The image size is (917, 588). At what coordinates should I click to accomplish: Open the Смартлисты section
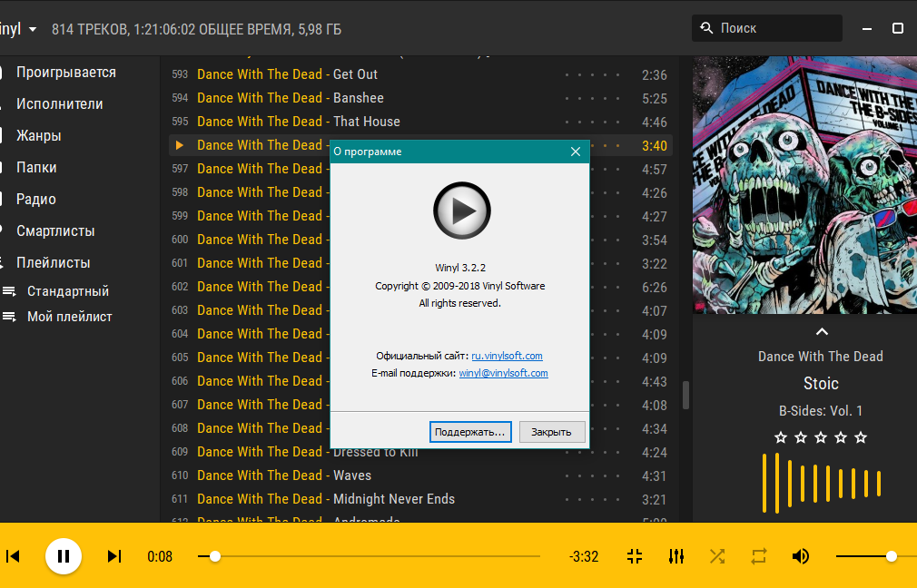55,230
